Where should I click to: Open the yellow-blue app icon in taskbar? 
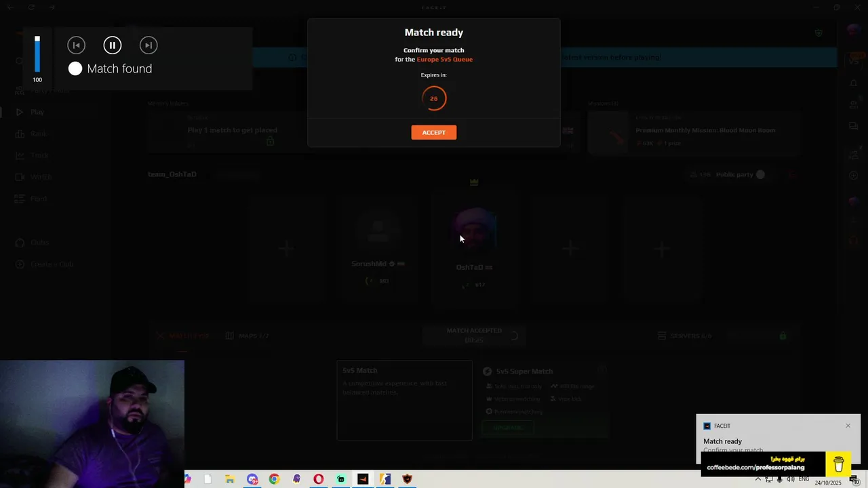(384, 479)
